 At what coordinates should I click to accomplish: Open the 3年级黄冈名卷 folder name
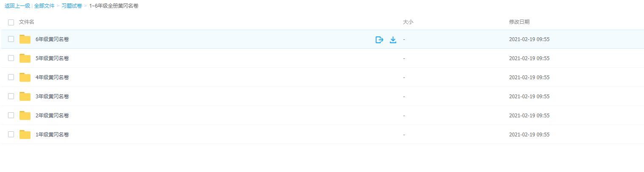pyautogui.click(x=52, y=97)
